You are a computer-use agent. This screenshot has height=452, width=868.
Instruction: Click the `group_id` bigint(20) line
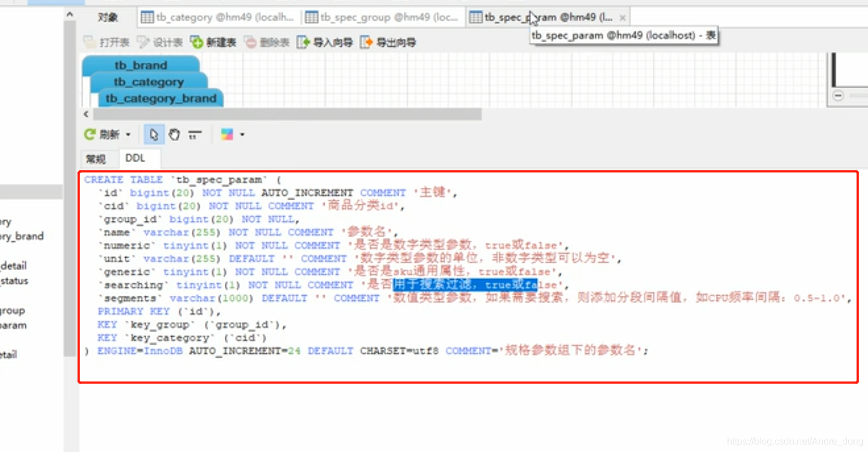[x=198, y=220]
